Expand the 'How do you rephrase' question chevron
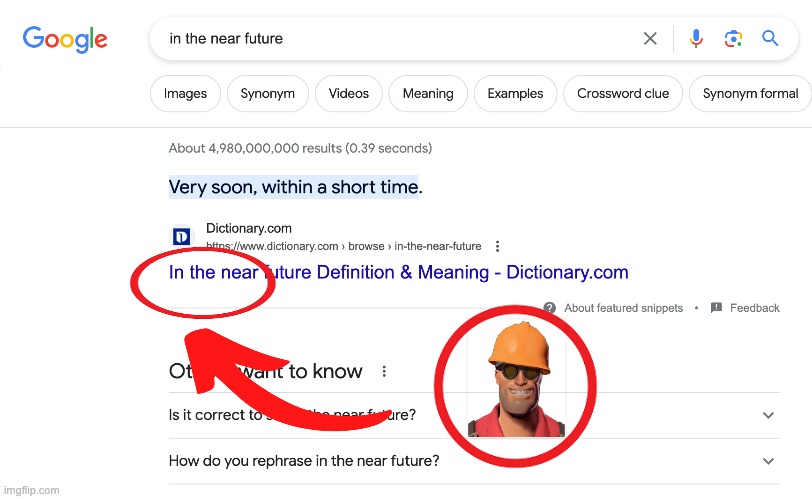 coord(768,461)
